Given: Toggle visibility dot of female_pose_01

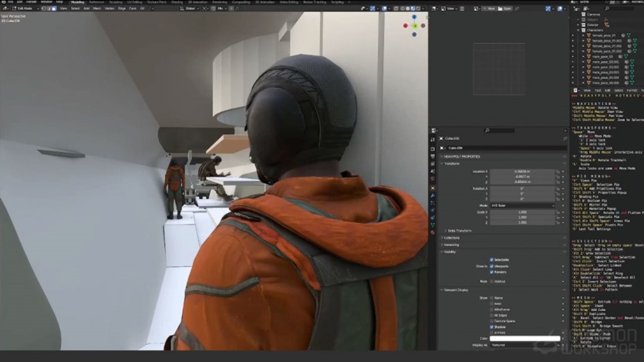Looking at the screenshot, I should tap(573, 36).
